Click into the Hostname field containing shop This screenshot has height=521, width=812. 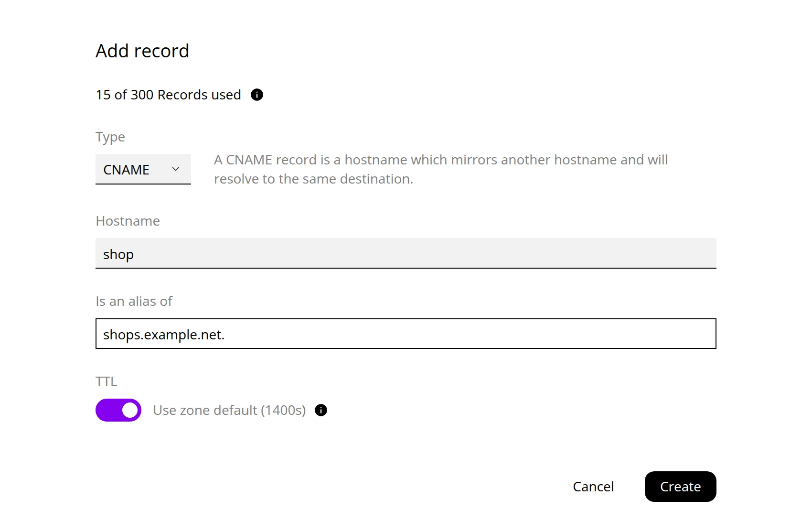tap(406, 253)
